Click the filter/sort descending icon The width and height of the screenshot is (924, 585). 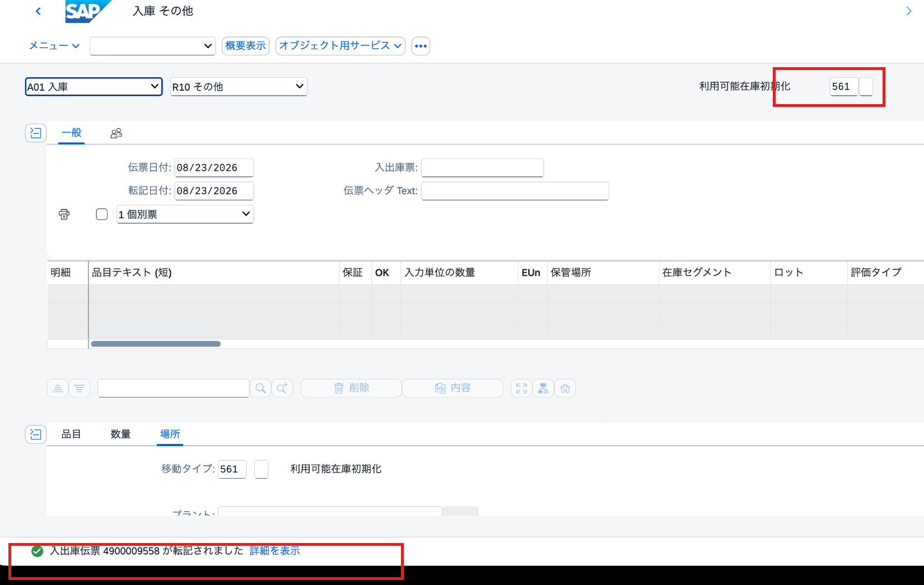pyautogui.click(x=80, y=388)
